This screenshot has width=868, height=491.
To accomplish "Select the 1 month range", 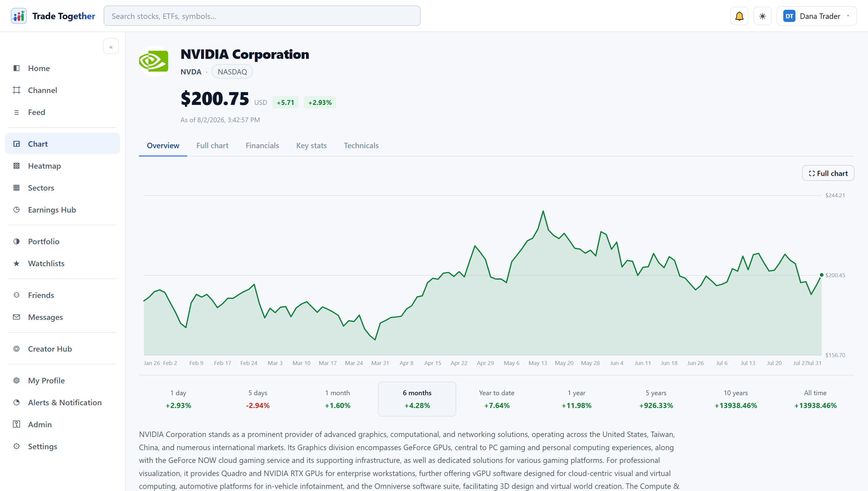I will (338, 399).
